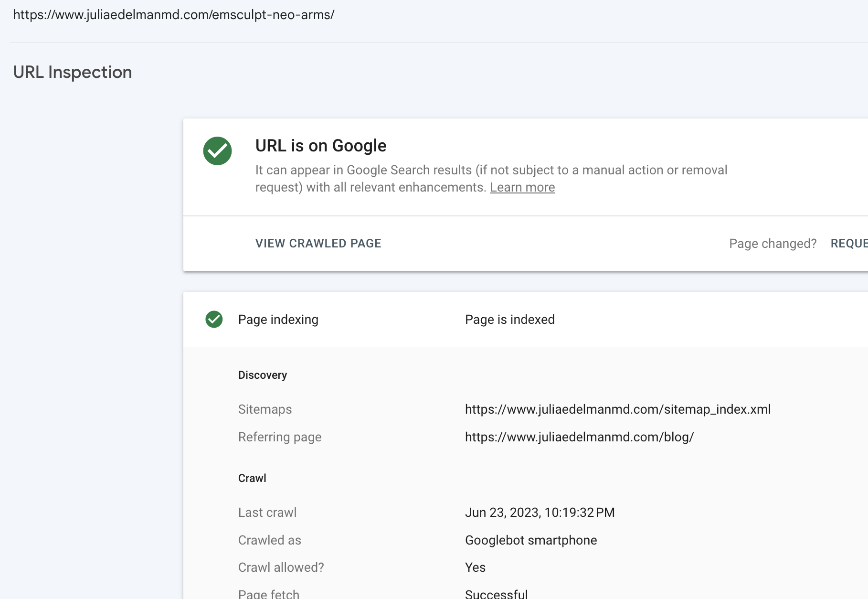Click the large green checkmark icon
This screenshot has width=868, height=599.
click(x=217, y=151)
